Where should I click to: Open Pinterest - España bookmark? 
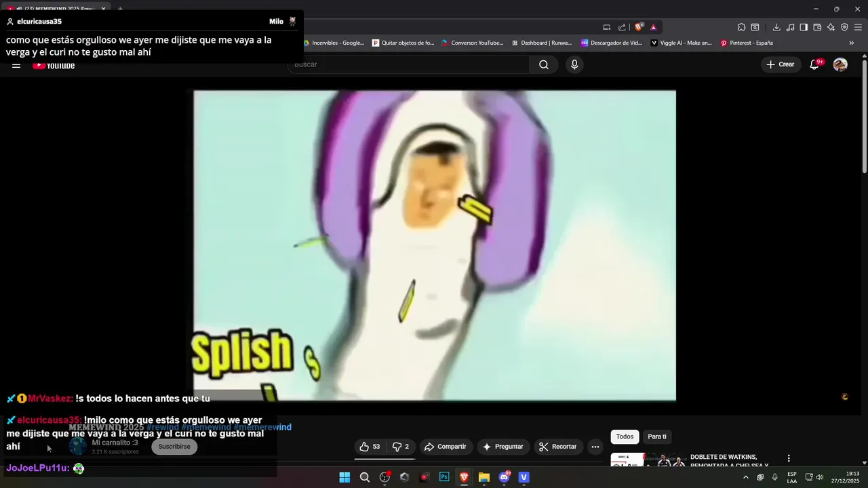click(747, 43)
